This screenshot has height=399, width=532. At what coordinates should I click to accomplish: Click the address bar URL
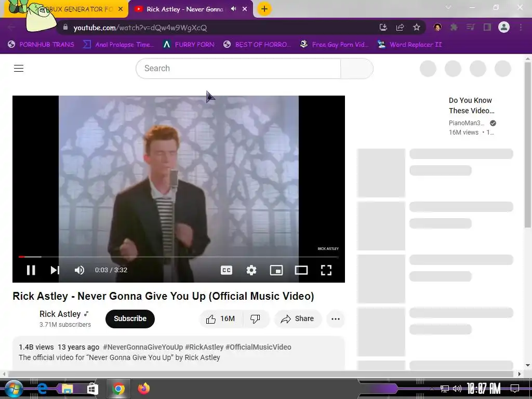[x=140, y=28]
